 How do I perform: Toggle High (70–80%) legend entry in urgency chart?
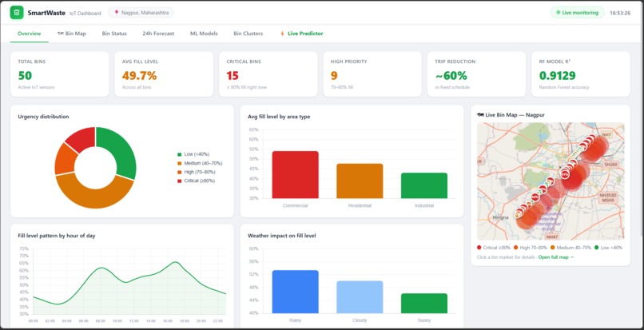196,172
